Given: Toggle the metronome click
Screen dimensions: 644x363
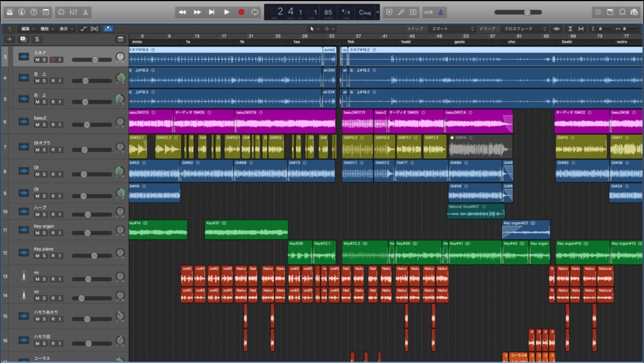Looking at the screenshot, I should pyautogui.click(x=440, y=12).
